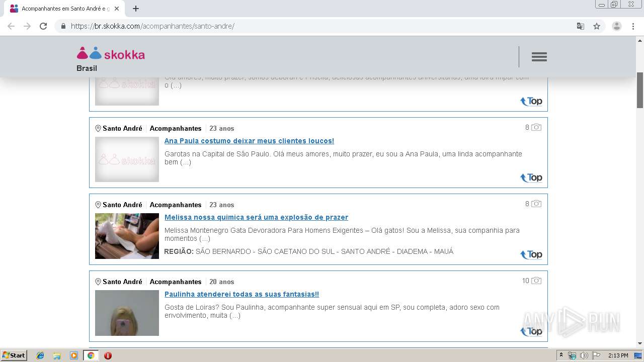This screenshot has width=644, height=362.
Task: Open the Windows Start menu
Action: 14,355
